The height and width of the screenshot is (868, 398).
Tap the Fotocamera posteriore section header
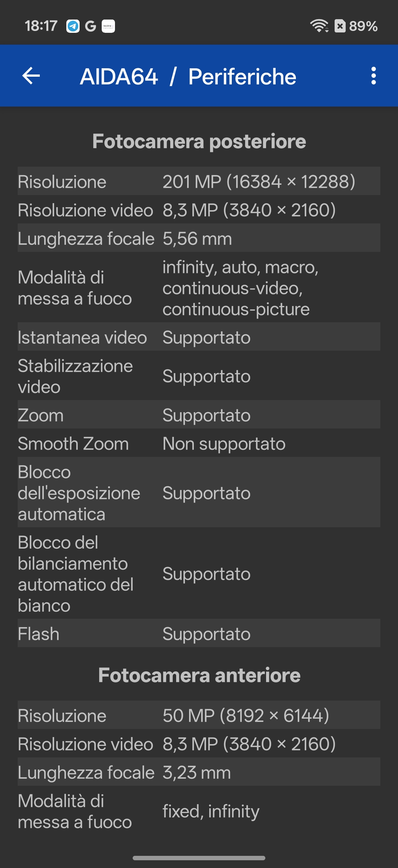coord(199,141)
